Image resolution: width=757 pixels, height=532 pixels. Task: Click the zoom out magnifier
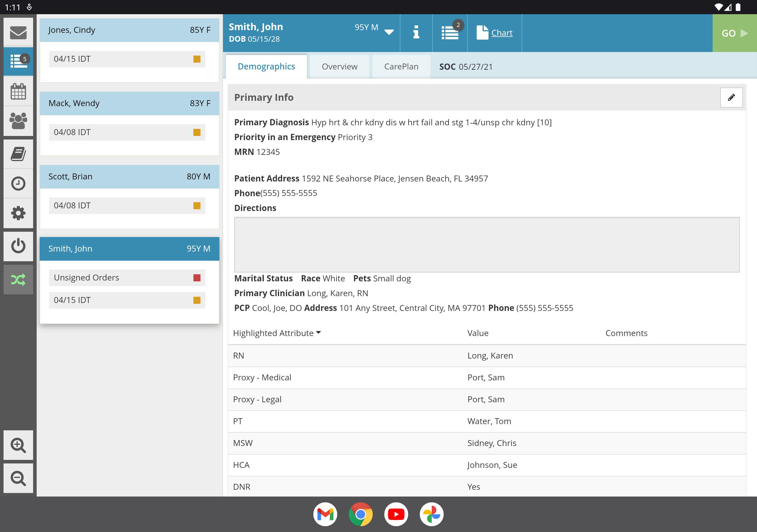(x=18, y=478)
